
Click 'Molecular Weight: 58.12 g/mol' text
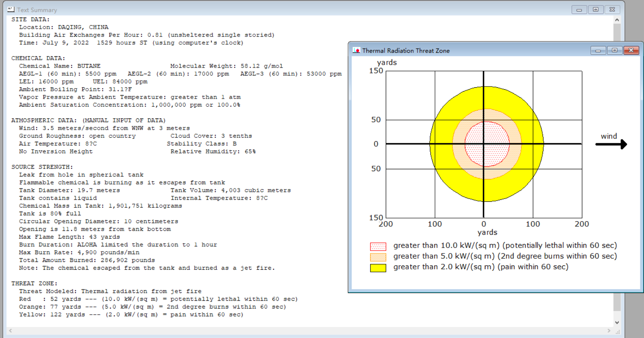(x=226, y=66)
